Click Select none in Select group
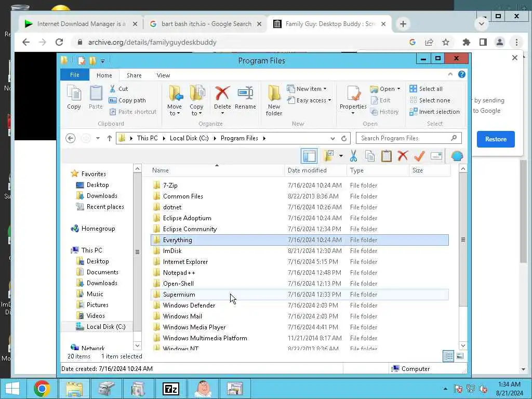The width and height of the screenshot is (532, 399). click(430, 100)
